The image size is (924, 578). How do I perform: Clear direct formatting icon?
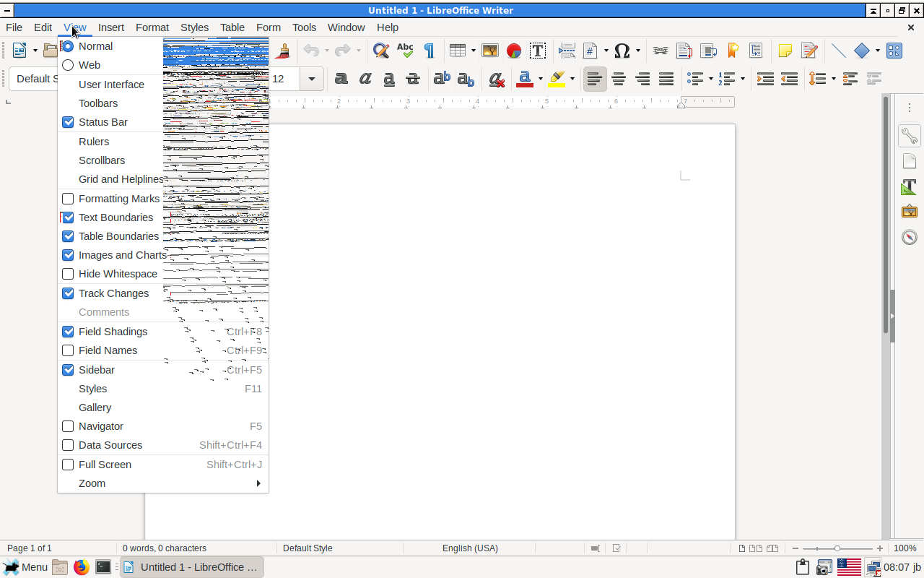[x=496, y=79]
